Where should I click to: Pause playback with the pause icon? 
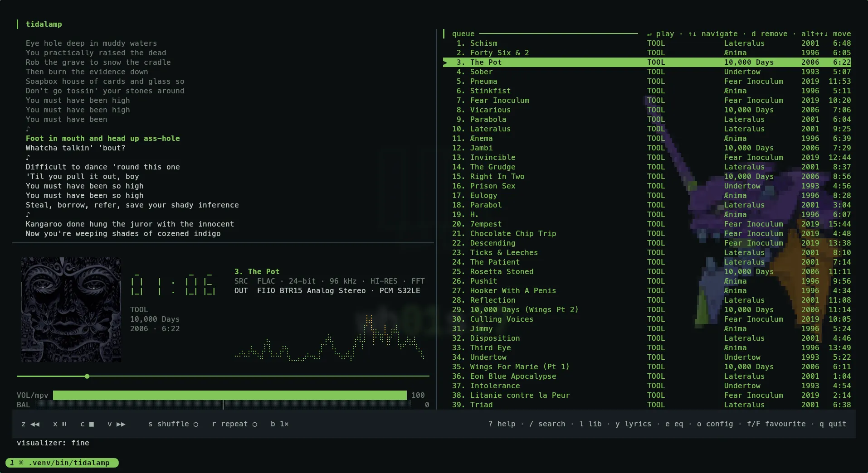(64, 424)
